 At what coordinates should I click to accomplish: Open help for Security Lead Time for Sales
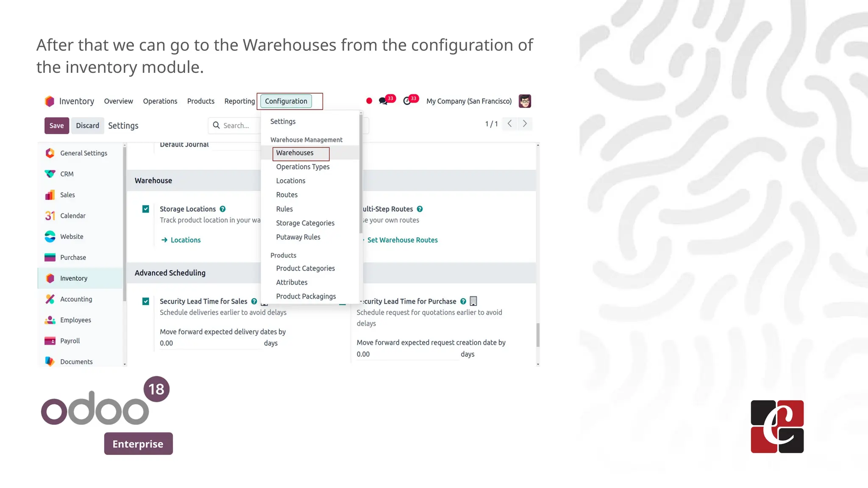(254, 301)
